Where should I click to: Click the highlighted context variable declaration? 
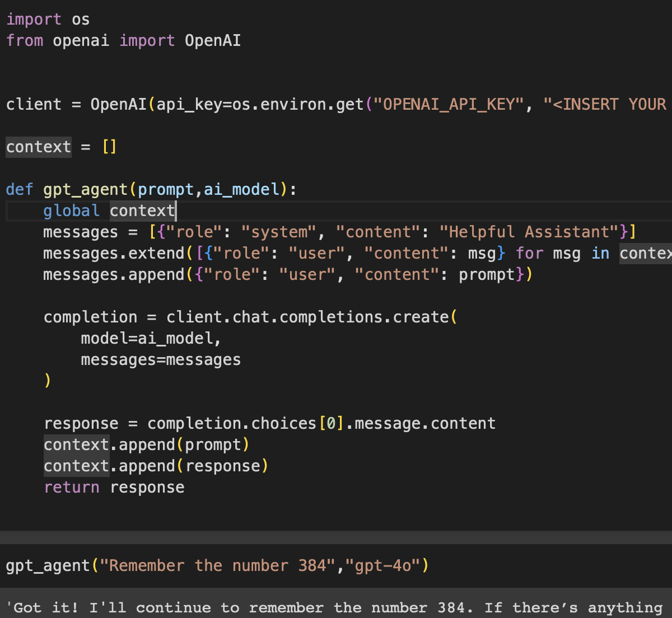click(38, 147)
